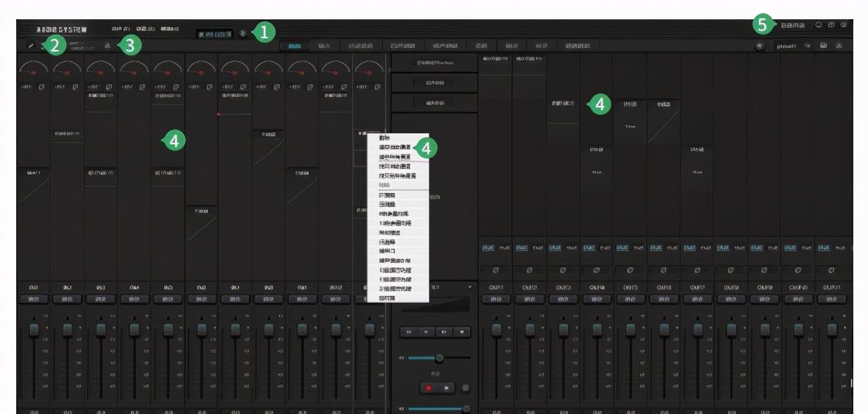Viewport: 868px width, 414px height.
Task: Click the last output channel's button above its fader
Action: [x=832, y=299]
